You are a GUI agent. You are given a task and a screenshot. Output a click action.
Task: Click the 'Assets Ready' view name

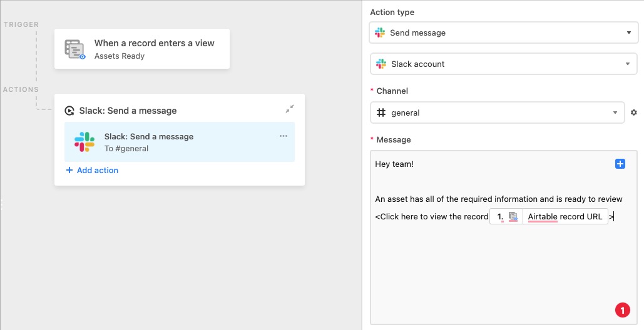coord(120,56)
